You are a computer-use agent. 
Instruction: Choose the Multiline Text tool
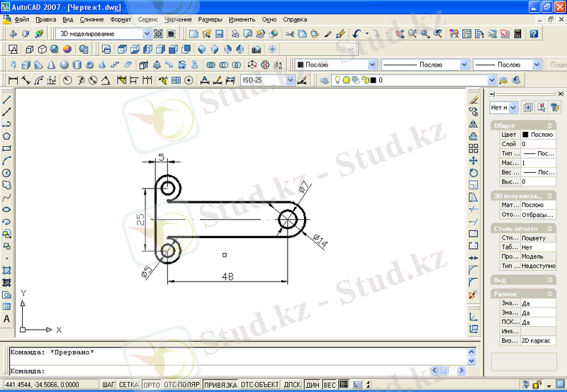coord(6,319)
